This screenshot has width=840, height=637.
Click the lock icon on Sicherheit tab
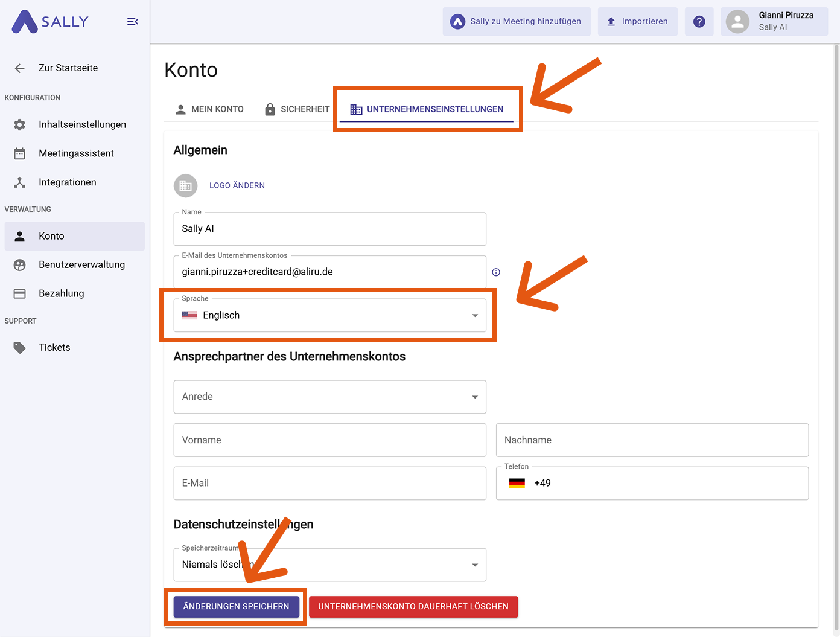[270, 109]
